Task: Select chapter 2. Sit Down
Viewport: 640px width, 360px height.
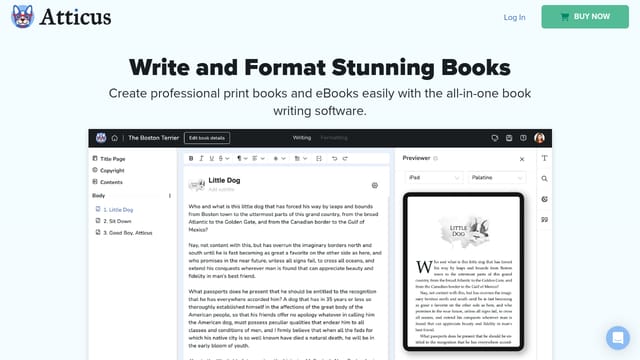Action: pyautogui.click(x=113, y=221)
